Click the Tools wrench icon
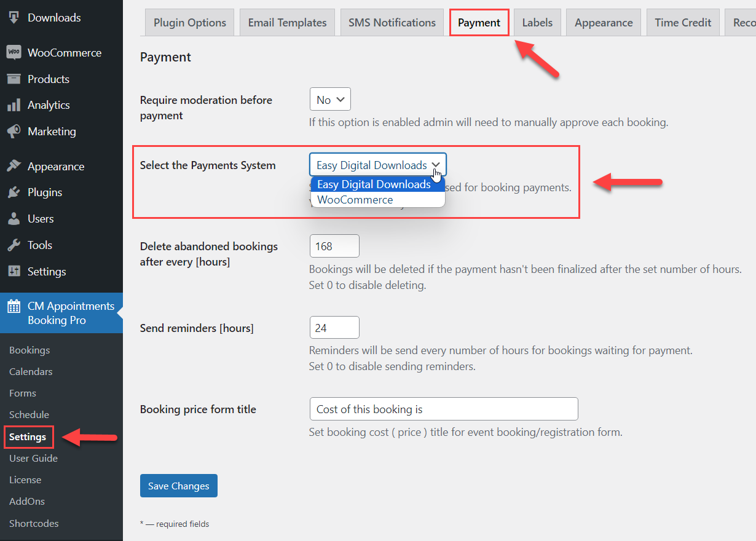Screen dimensions: 756x541 [x=14, y=245]
